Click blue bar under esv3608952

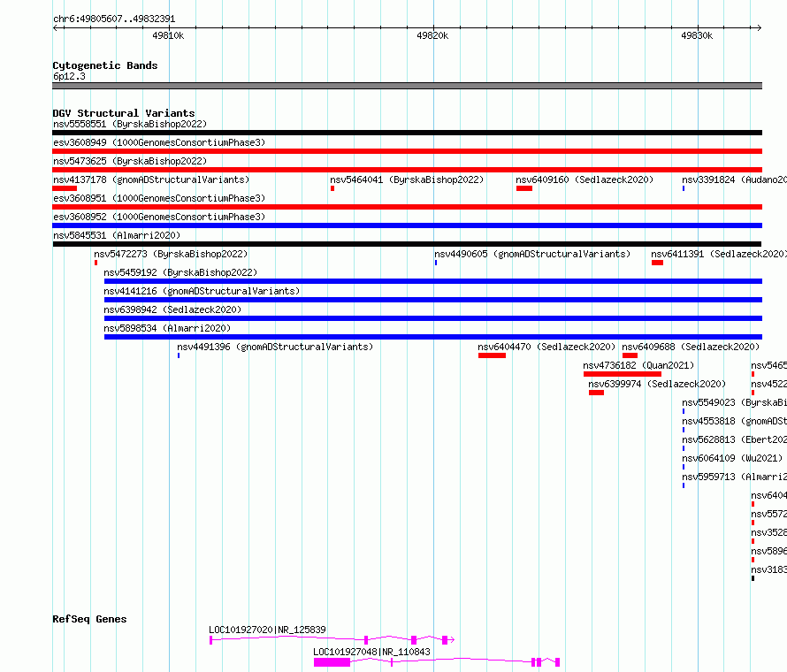[407, 225]
